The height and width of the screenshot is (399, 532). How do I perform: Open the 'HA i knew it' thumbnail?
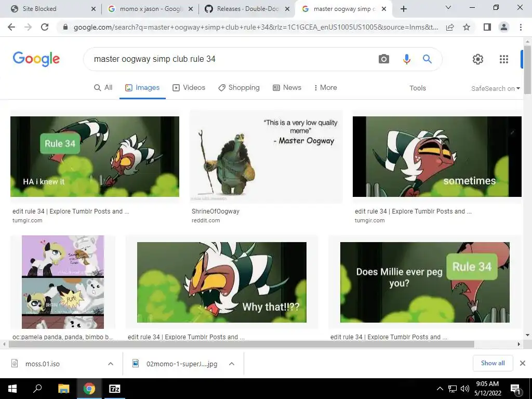pyautogui.click(x=95, y=156)
